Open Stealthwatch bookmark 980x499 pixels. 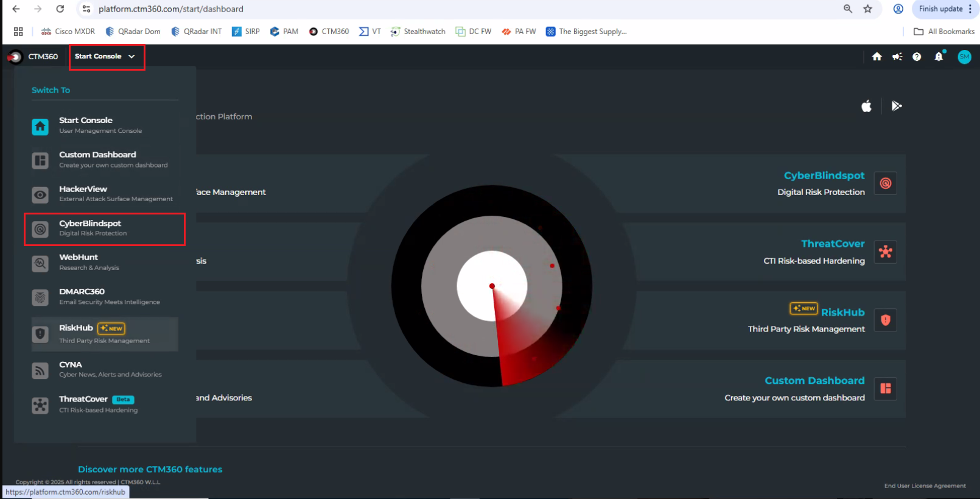coord(418,32)
